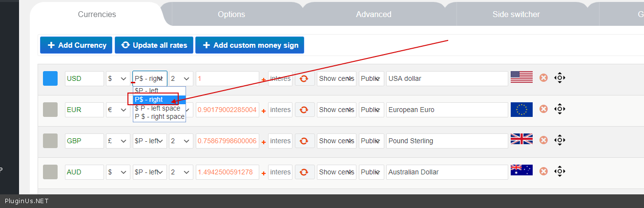Toggle the gray default square for AUD
The height and width of the screenshot is (208, 644).
(50, 172)
